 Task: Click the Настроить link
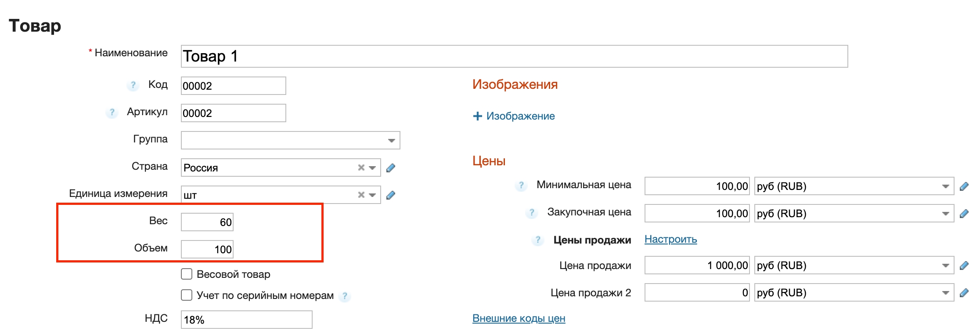click(670, 239)
